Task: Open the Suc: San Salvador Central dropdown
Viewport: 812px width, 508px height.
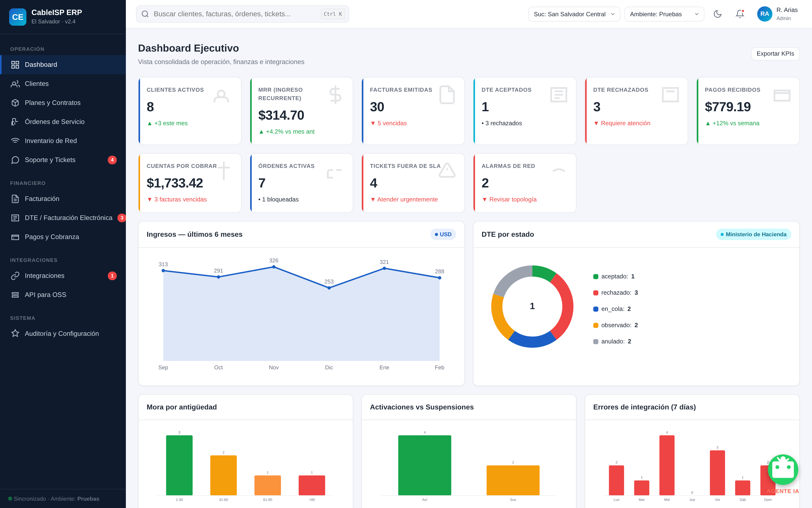Action: (x=574, y=14)
